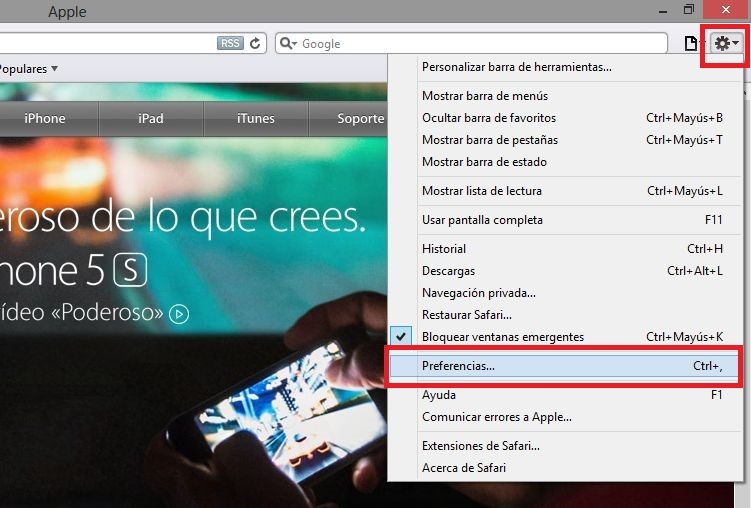Viewport: 751px width, 508px height.
Task: Choose Personalizar barra de herramientas
Action: click(516, 67)
